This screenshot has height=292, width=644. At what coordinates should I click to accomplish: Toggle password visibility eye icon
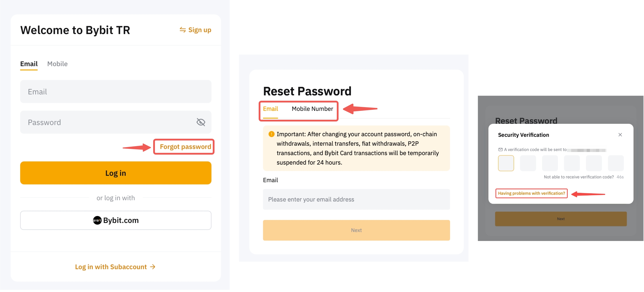tap(201, 122)
